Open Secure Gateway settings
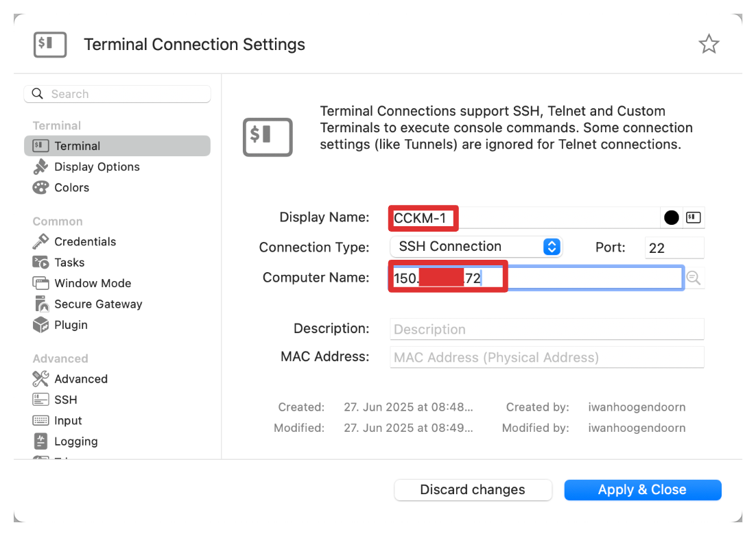The width and height of the screenshot is (756, 536). pos(97,304)
